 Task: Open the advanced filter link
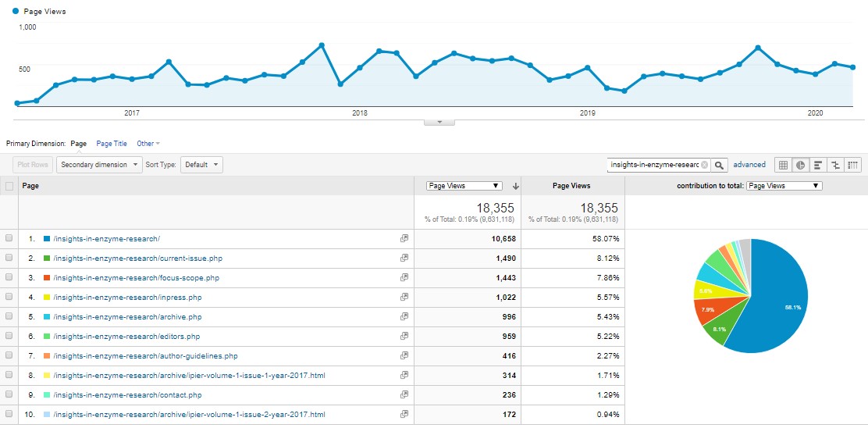tap(749, 165)
